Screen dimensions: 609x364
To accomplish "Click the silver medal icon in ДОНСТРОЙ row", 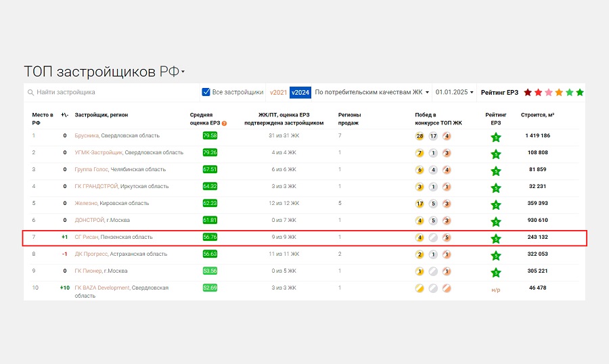I will (433, 221).
